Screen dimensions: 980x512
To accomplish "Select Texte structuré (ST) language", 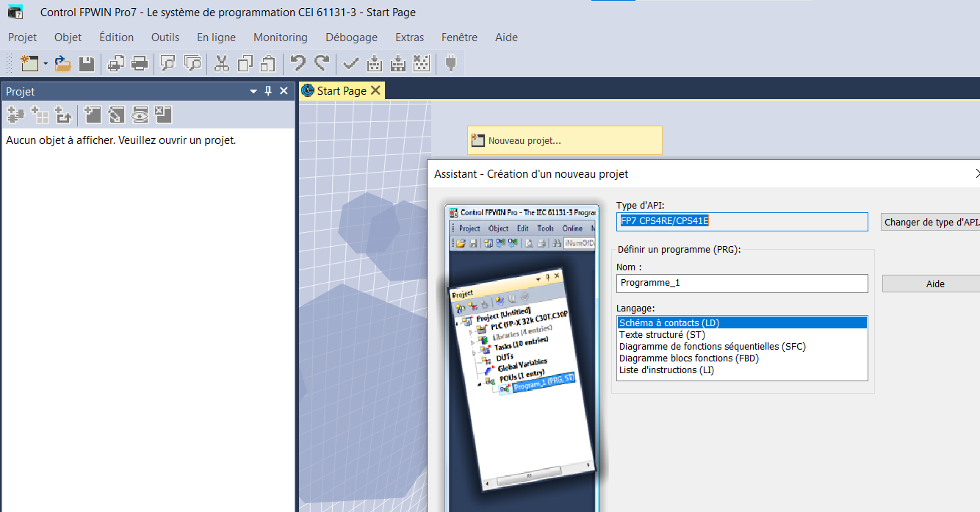I will [x=662, y=334].
